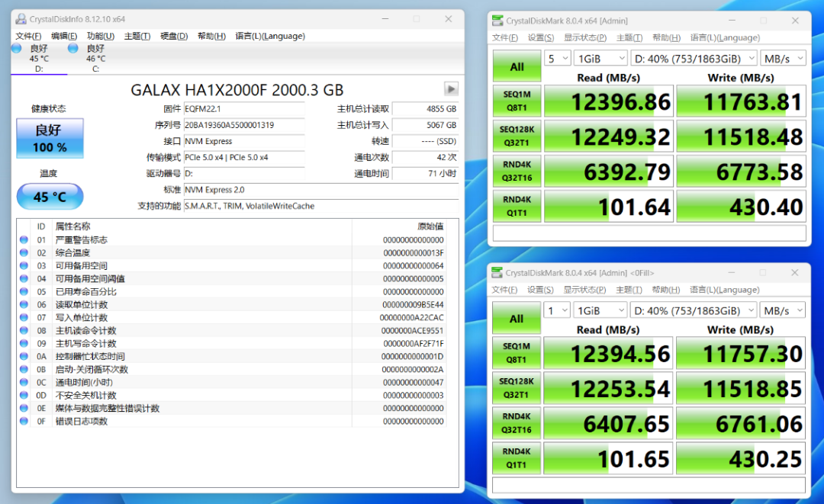Click All button in top CrystalDiskMark window
This screenshot has width=824, height=504.
(x=517, y=66)
